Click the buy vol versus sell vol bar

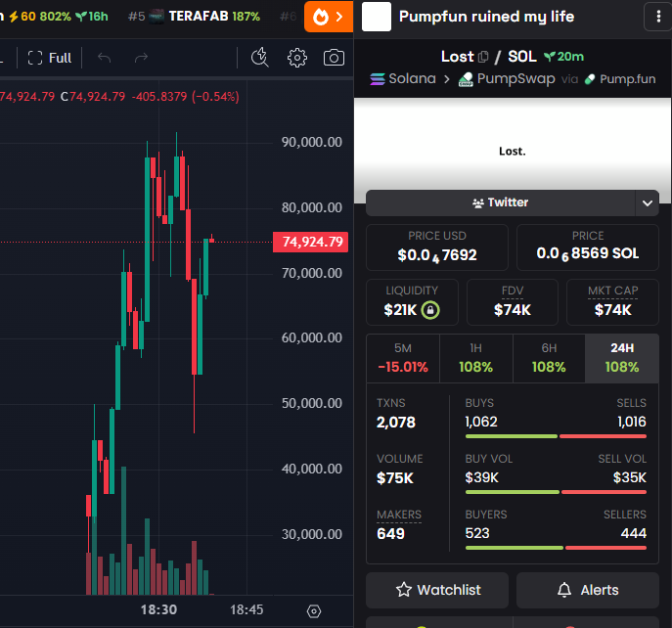556,492
